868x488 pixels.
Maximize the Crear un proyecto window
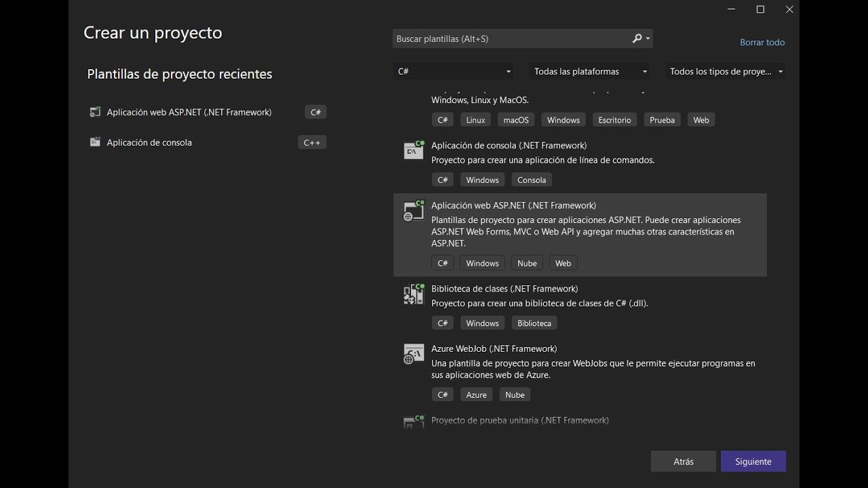(760, 9)
